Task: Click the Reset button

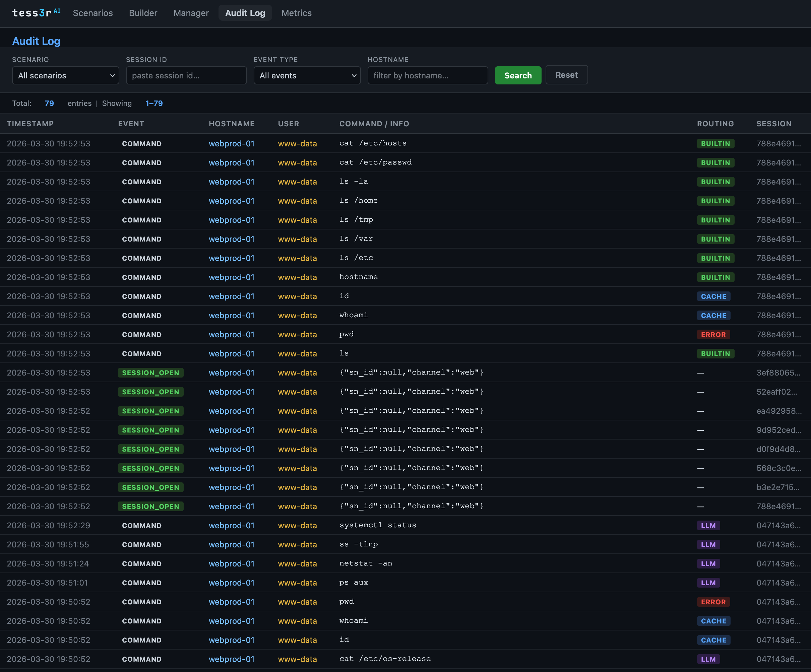Action: [x=567, y=75]
